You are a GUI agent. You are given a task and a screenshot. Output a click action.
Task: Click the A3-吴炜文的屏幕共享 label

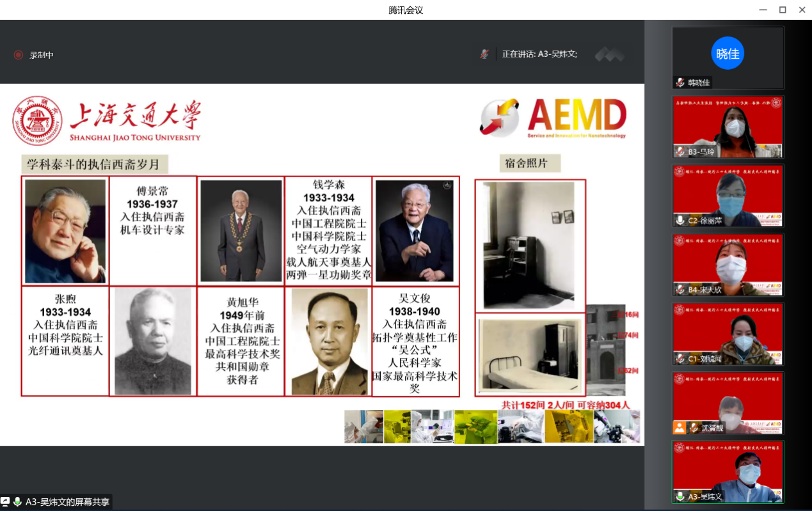point(67,502)
